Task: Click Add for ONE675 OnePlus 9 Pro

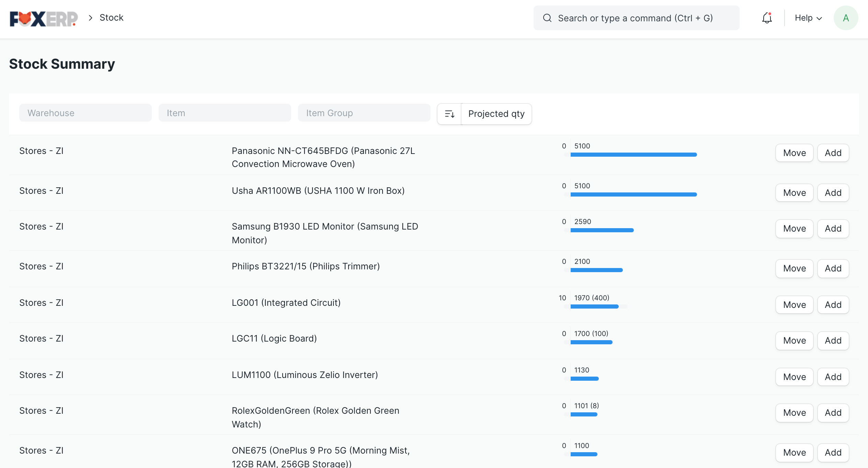Action: (833, 453)
